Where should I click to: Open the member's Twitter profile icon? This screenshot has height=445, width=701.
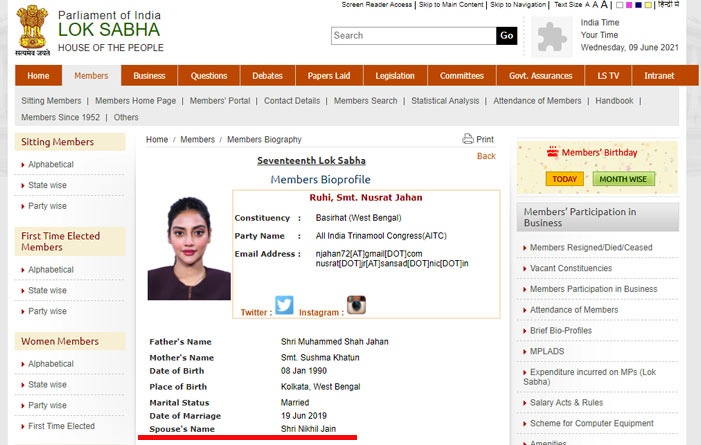pyautogui.click(x=284, y=305)
